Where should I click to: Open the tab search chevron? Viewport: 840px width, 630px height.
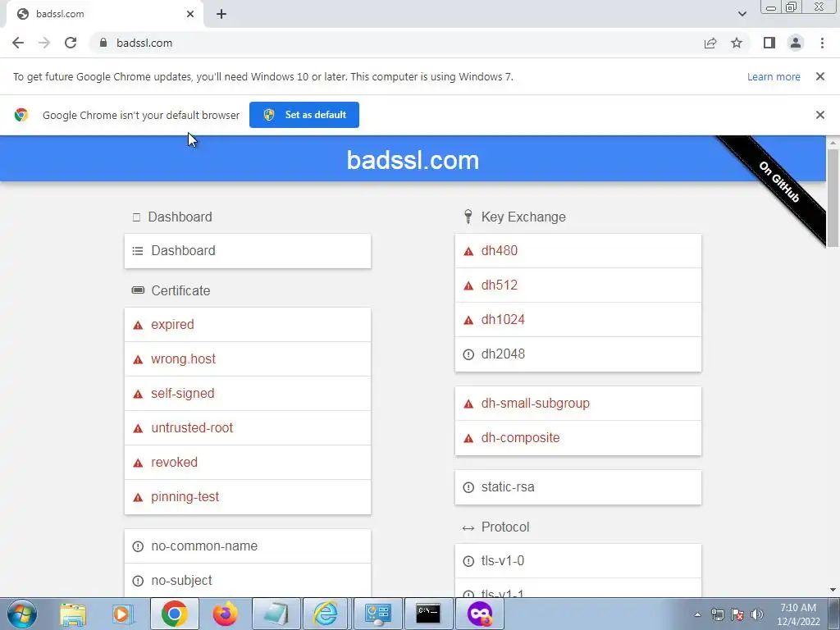coord(742,14)
